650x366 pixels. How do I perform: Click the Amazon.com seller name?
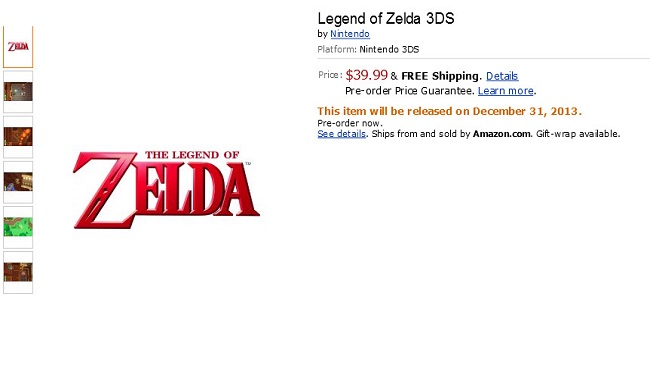click(502, 134)
